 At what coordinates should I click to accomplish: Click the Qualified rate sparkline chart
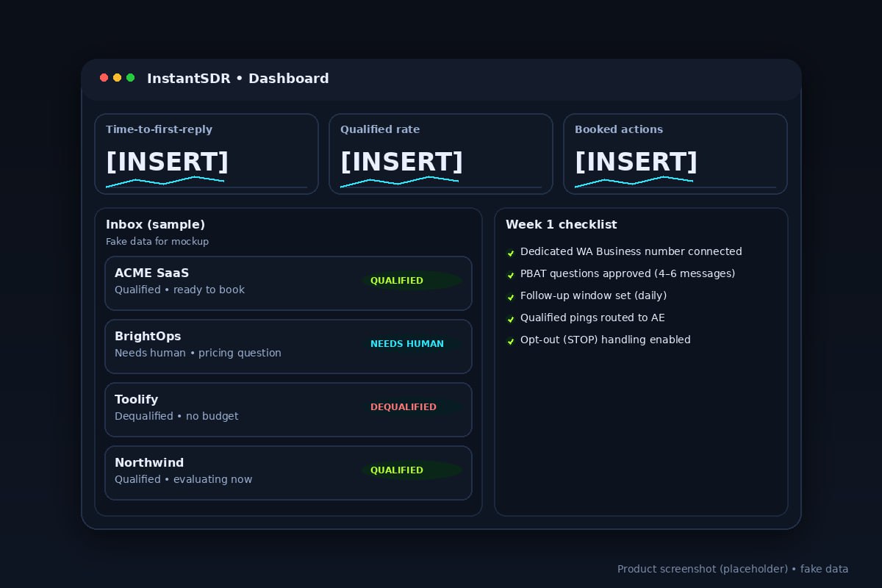pos(399,182)
